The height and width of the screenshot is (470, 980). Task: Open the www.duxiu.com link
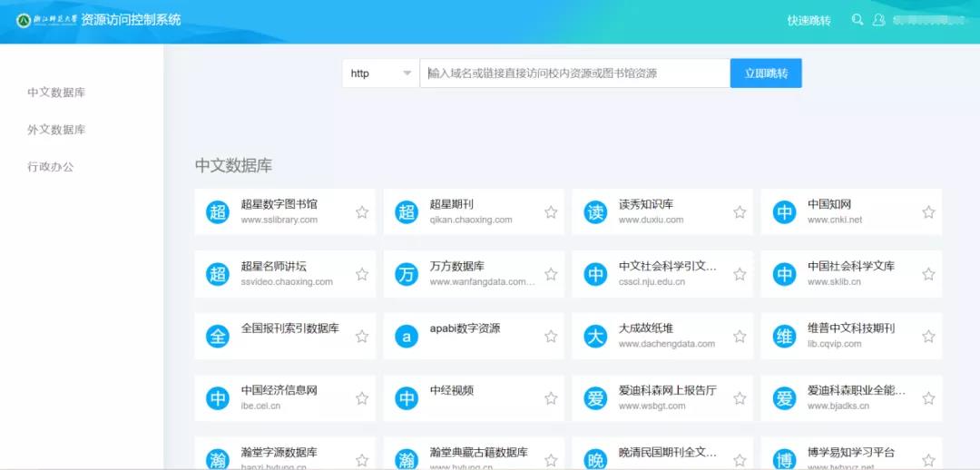652,220
